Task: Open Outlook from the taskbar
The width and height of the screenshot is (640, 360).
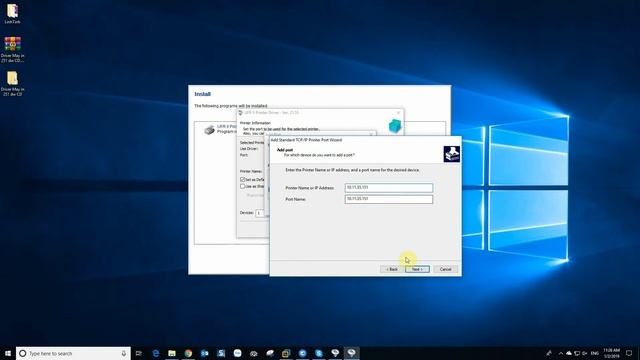Action: pyautogui.click(x=204, y=353)
